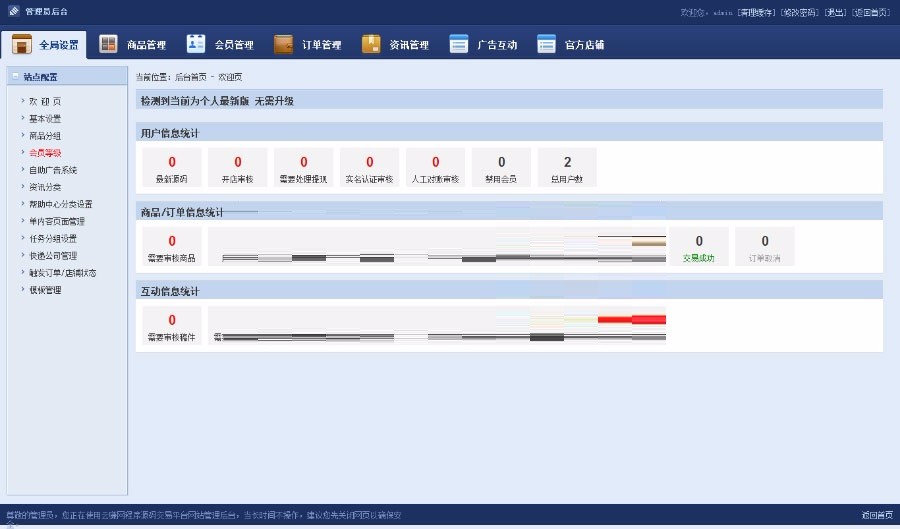The width and height of the screenshot is (900, 529).
Task: Open the 人工对账审核 statistic card
Action: click(x=436, y=168)
